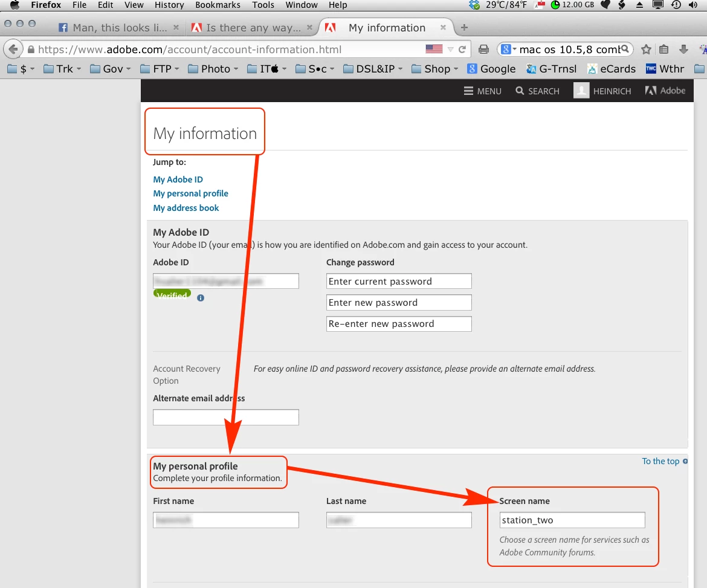
Task: Open the Edit menu
Action: (106, 5)
